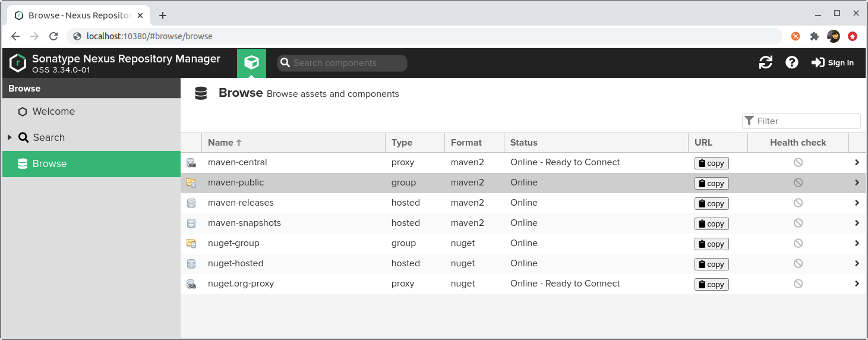Copy URL for maven-releases
This screenshot has height=340, width=868.
pyautogui.click(x=711, y=203)
